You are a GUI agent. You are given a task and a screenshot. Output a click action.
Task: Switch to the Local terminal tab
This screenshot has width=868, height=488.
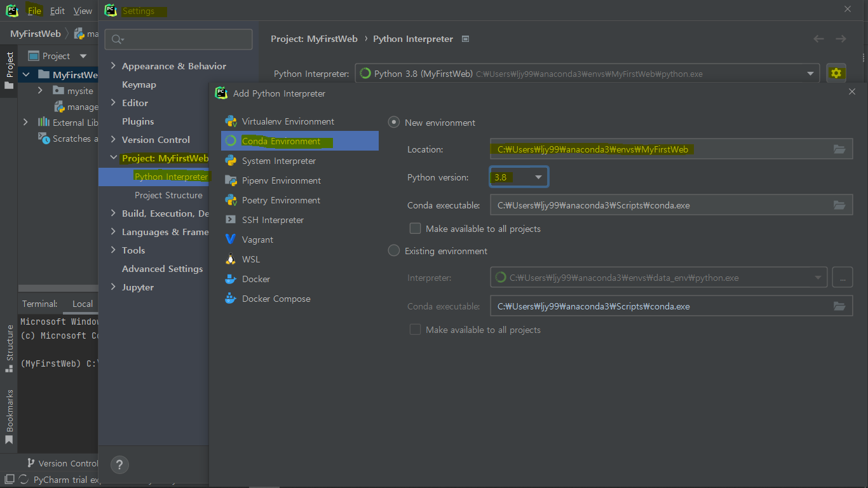[x=83, y=304]
